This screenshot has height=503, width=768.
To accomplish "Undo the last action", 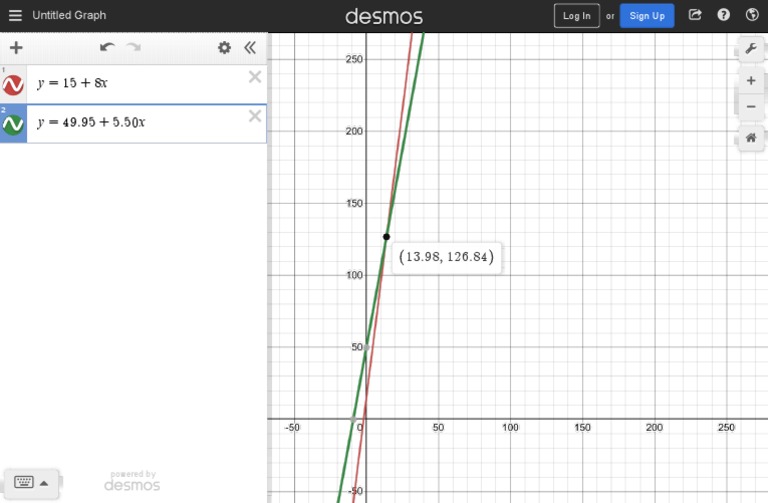I will (107, 47).
